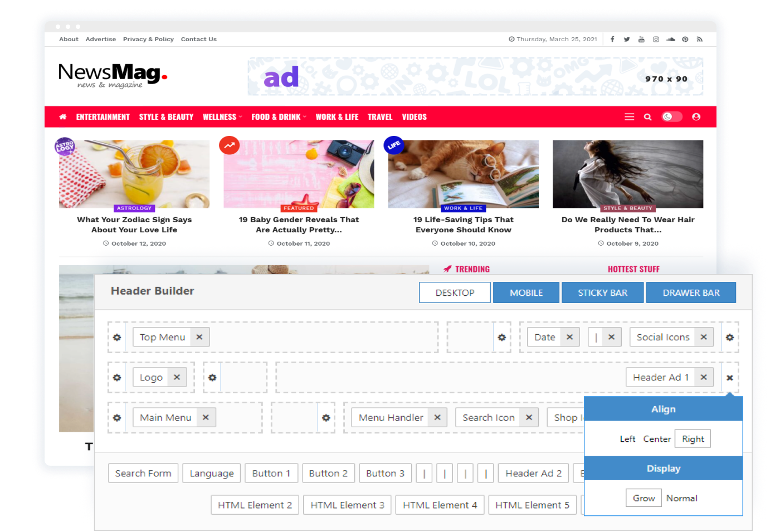
Task: Open gear settings beside Top Menu row
Action: [x=117, y=338]
